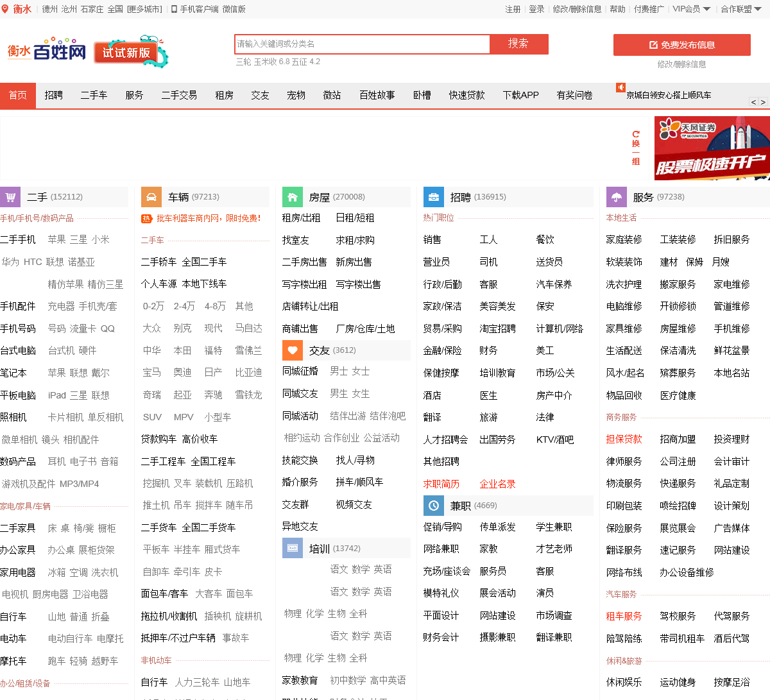
Task: Click the 培训 category board icon
Action: 293,549
